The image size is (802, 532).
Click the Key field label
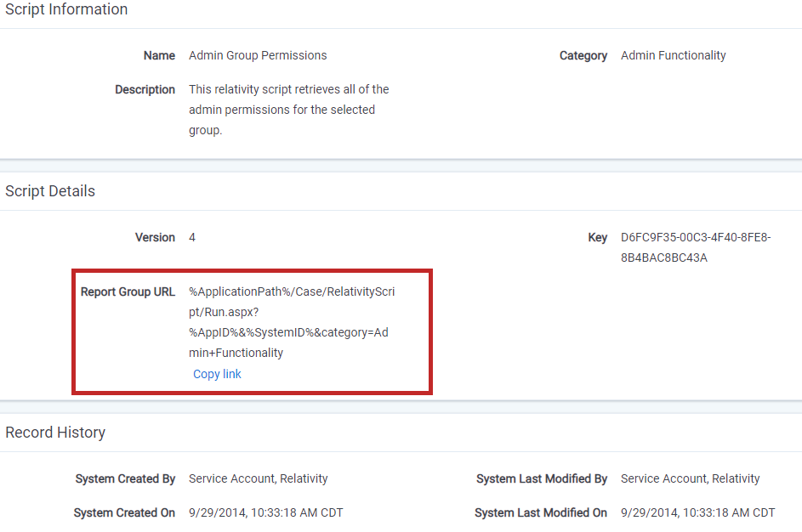tap(597, 237)
